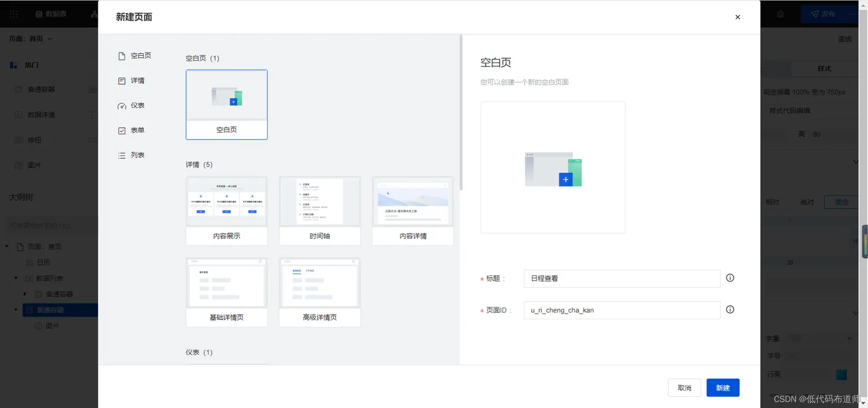Viewport: 868px width, 408px height.
Task: Select the 热门 component group
Action: point(25,64)
